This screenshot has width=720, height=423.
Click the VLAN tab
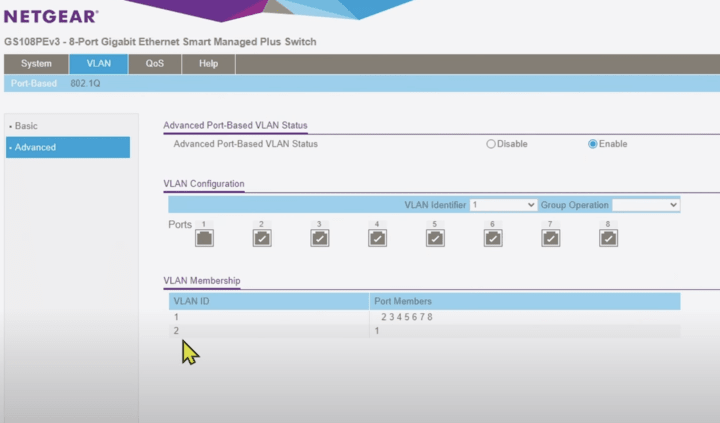click(x=99, y=64)
